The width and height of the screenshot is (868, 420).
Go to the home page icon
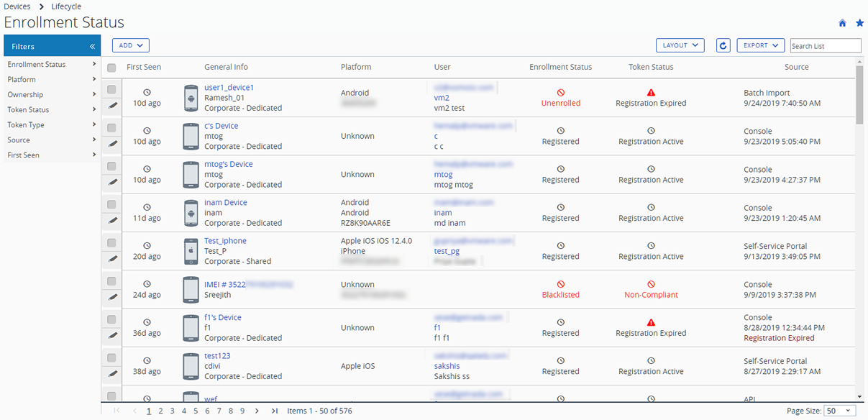[843, 23]
